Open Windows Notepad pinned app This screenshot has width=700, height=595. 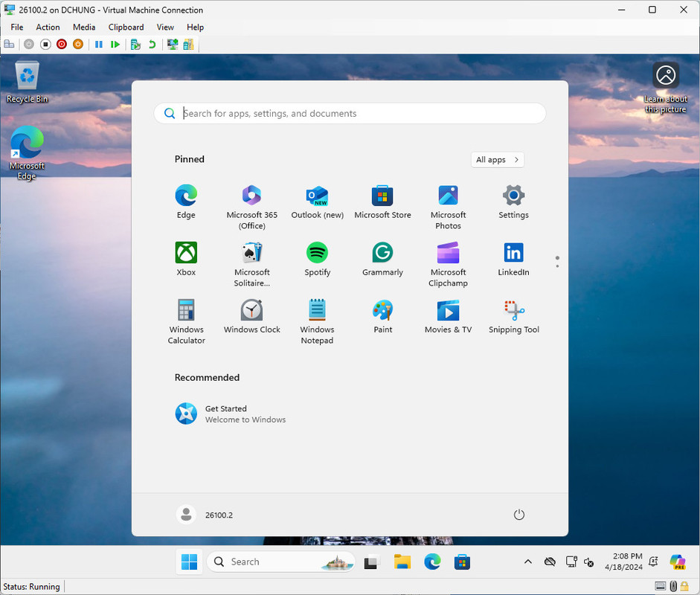click(x=318, y=321)
